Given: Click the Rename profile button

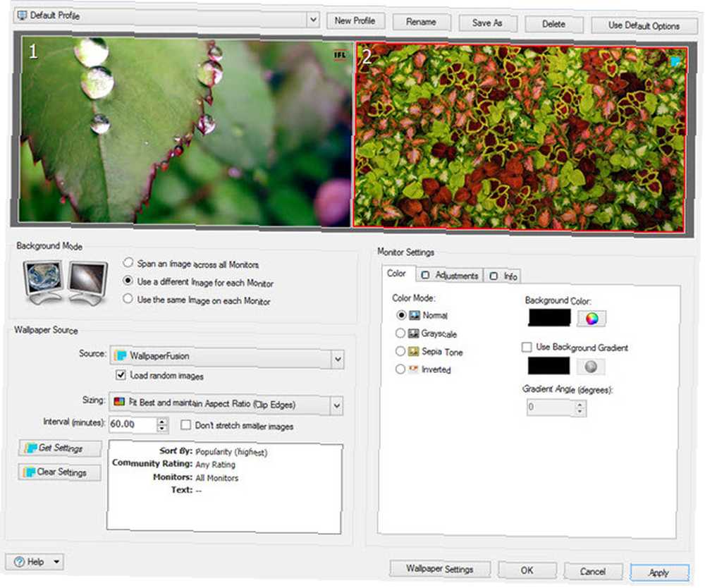Looking at the screenshot, I should pyautogui.click(x=422, y=22).
